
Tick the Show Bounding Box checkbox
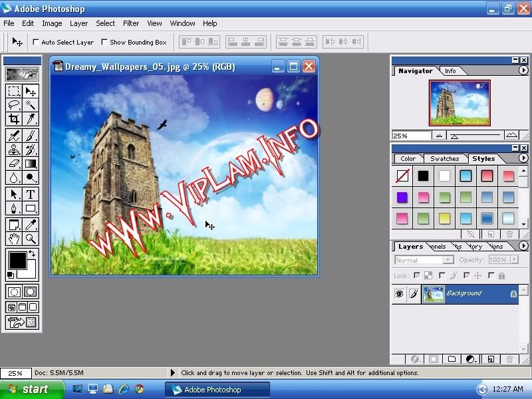pos(104,42)
